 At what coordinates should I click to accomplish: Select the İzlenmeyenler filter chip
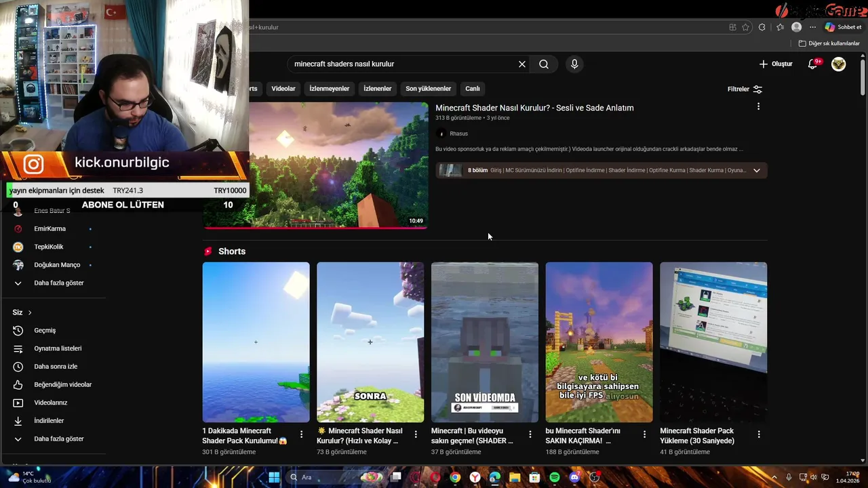click(x=330, y=89)
